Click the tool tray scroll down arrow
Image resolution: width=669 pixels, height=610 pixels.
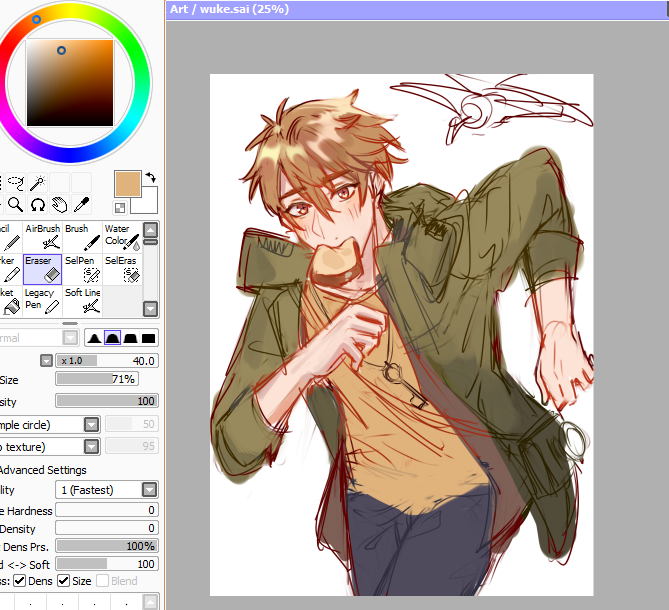[x=150, y=308]
